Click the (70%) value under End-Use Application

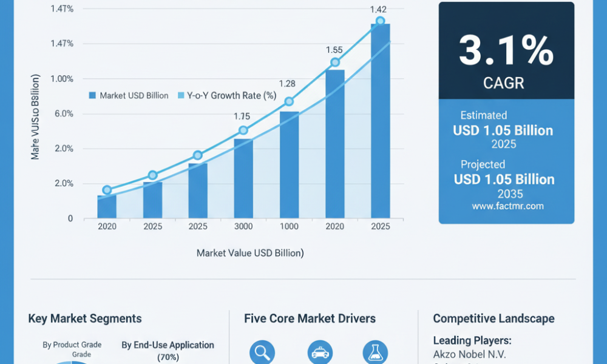(x=168, y=357)
